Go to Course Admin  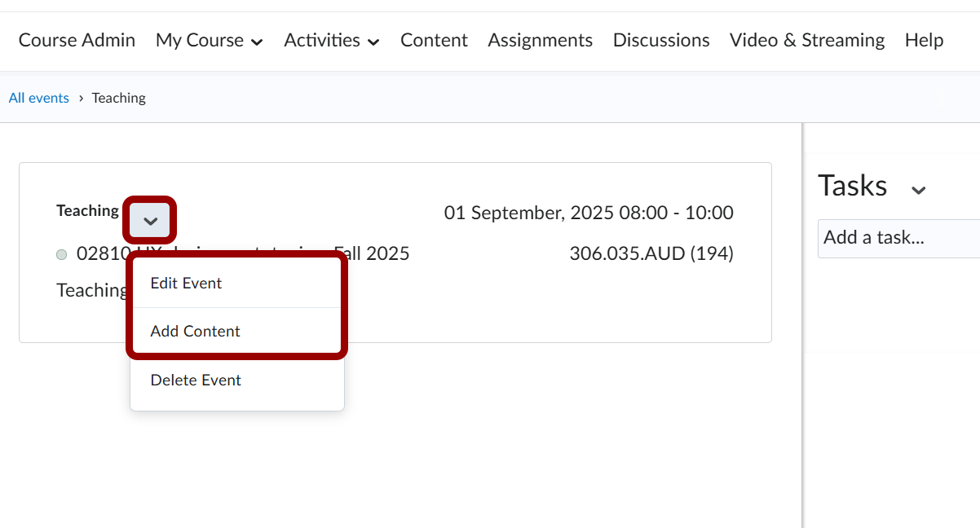point(77,40)
